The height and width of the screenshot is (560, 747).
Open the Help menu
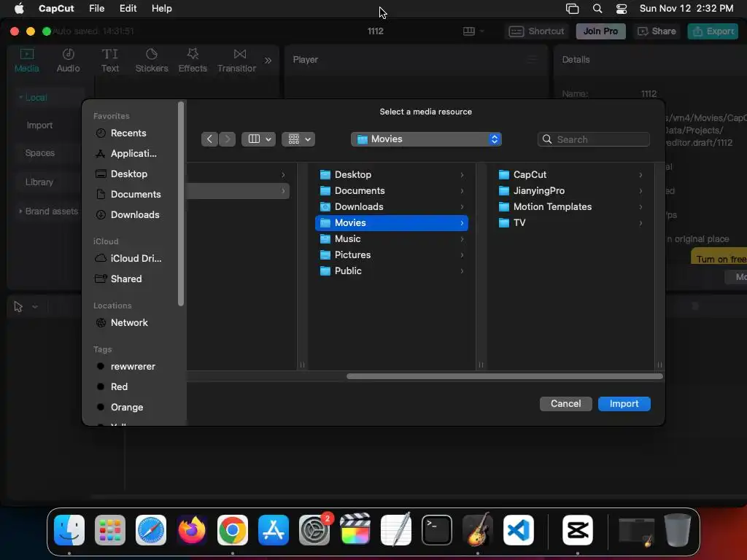[x=161, y=9]
